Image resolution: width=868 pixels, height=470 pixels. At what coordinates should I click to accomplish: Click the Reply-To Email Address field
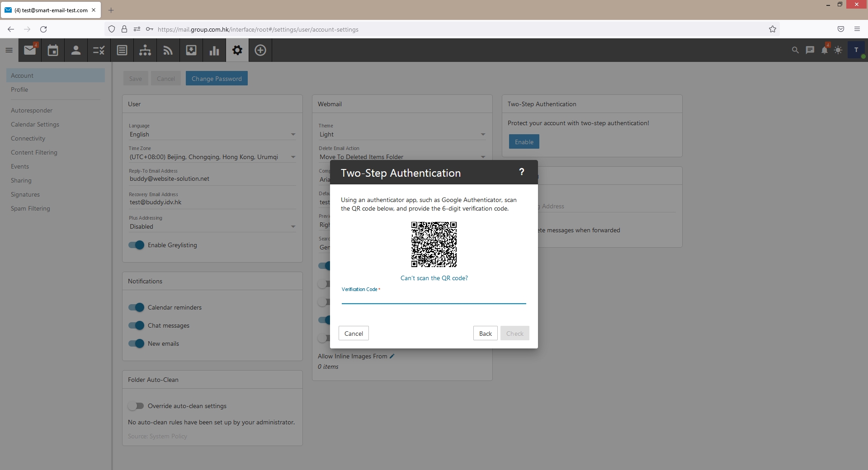coord(212,179)
